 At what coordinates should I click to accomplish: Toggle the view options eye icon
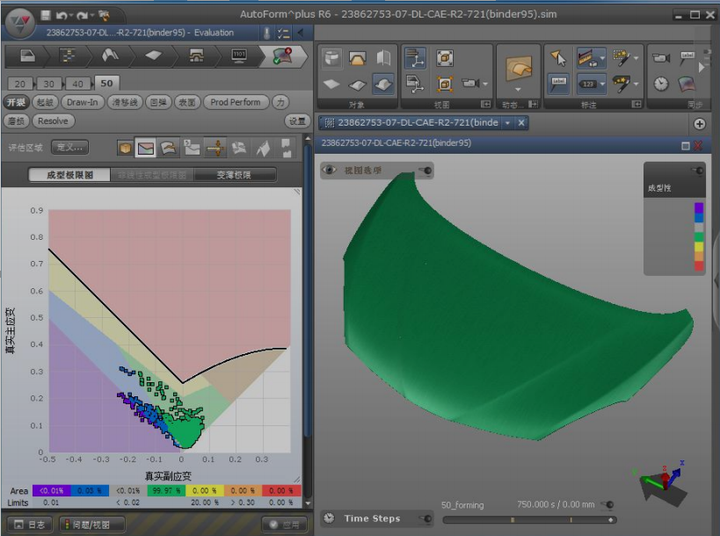(331, 170)
